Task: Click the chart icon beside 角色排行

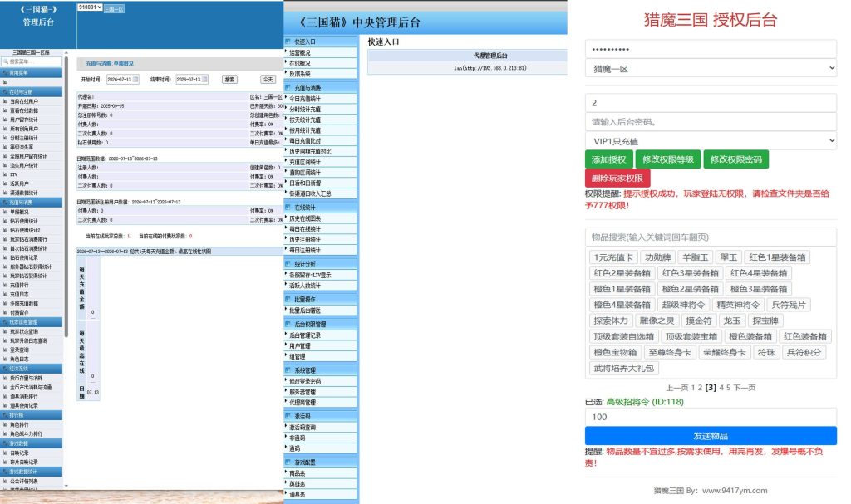Action: point(6,425)
